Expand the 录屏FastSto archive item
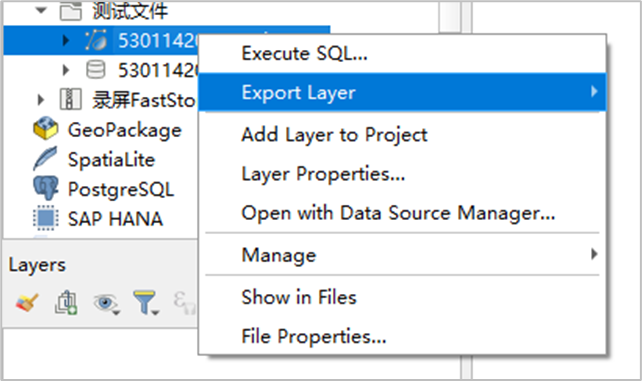Image resolution: width=642 pixels, height=381 pixels. [x=40, y=99]
